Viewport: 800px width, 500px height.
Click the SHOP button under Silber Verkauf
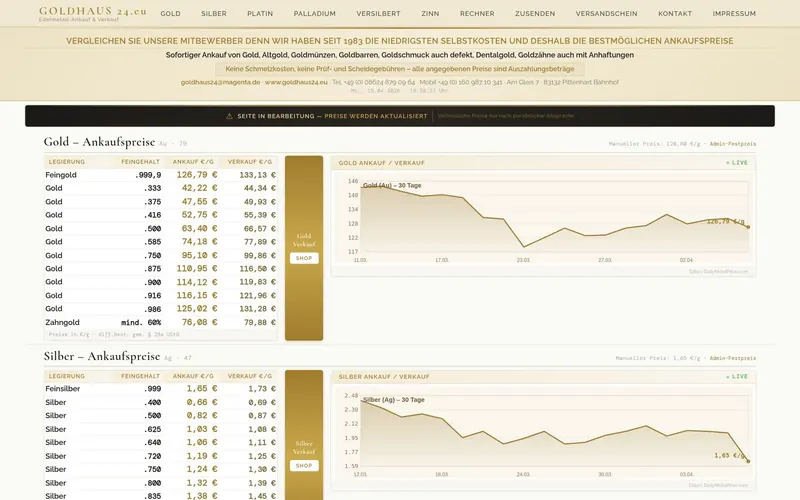tap(304, 466)
